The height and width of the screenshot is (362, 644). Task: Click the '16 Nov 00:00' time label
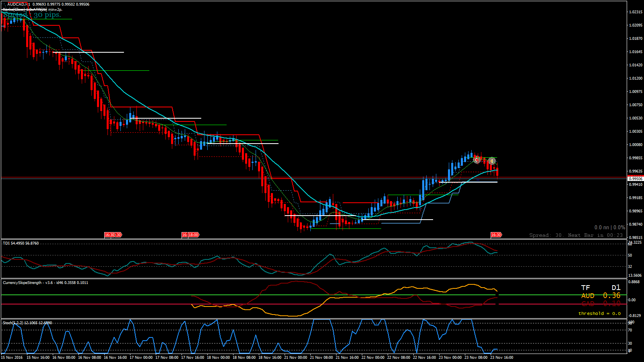point(64,358)
